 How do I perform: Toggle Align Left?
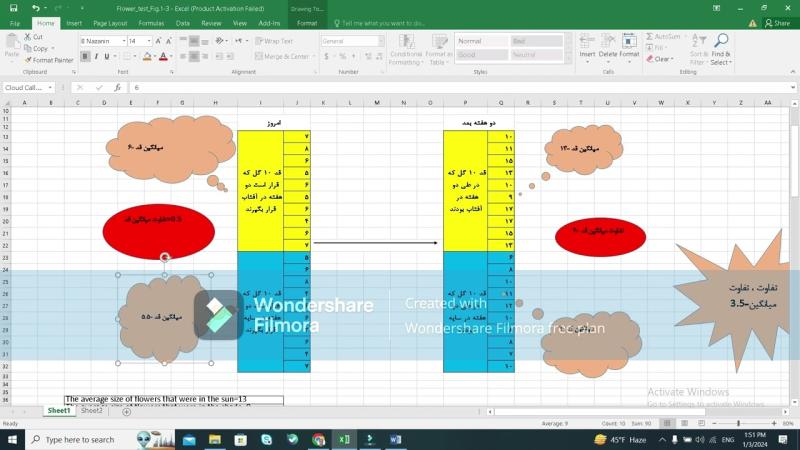tap(183, 56)
